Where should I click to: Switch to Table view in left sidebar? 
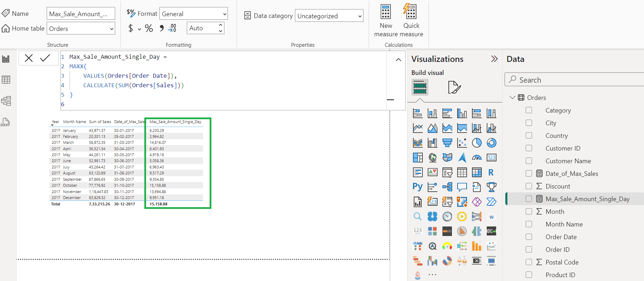click(6, 80)
